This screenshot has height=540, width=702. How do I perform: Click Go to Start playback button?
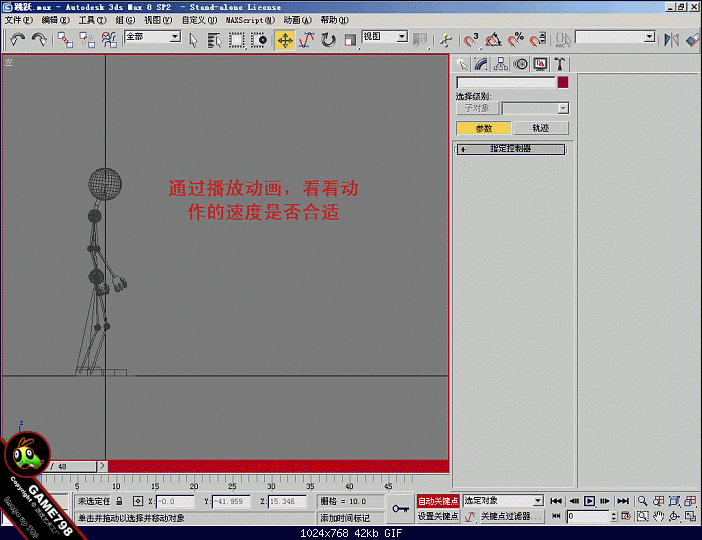(x=556, y=501)
